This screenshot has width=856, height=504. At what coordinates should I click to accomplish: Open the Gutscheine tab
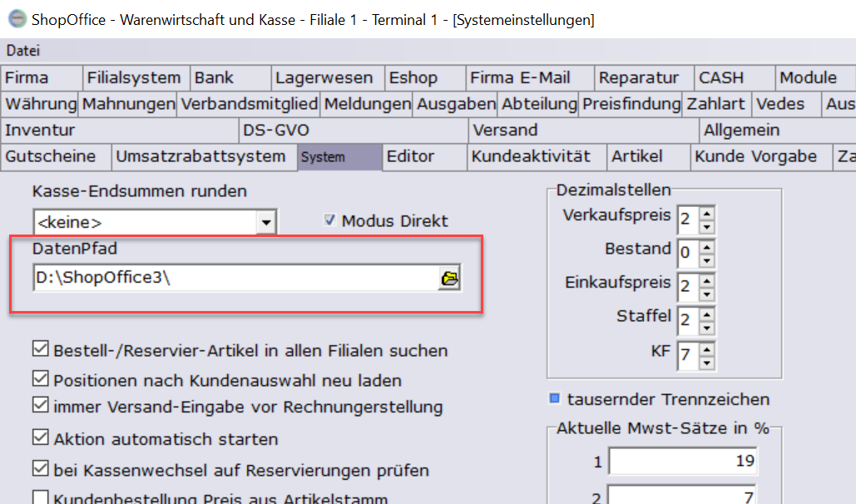pos(57,156)
